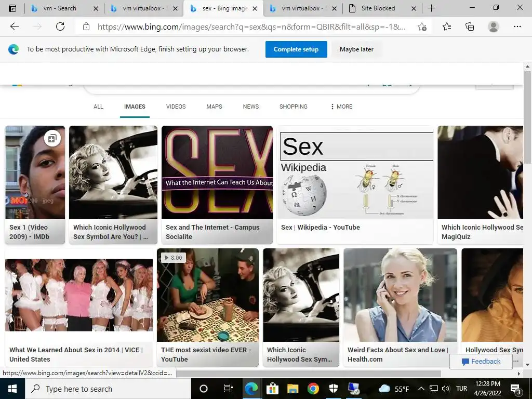Screen dimensions: 532x399
Task: Click the Maybe later button
Action: pyautogui.click(x=356, y=49)
